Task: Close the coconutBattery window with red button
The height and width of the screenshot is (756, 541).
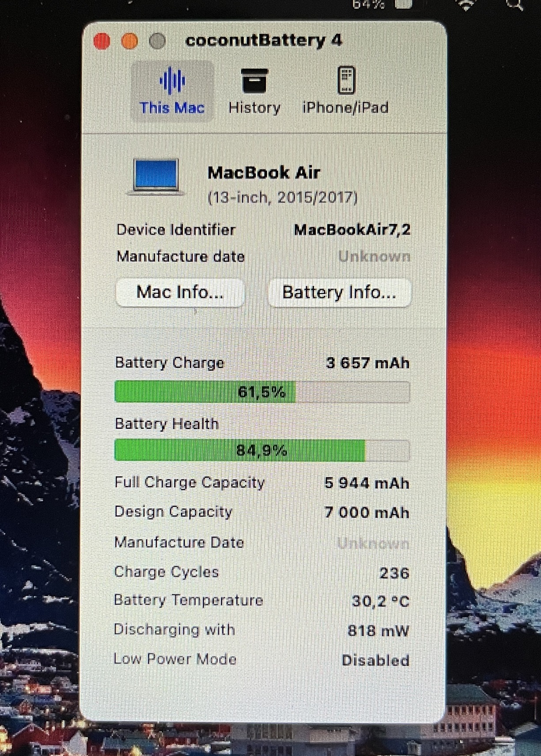Action: point(102,42)
